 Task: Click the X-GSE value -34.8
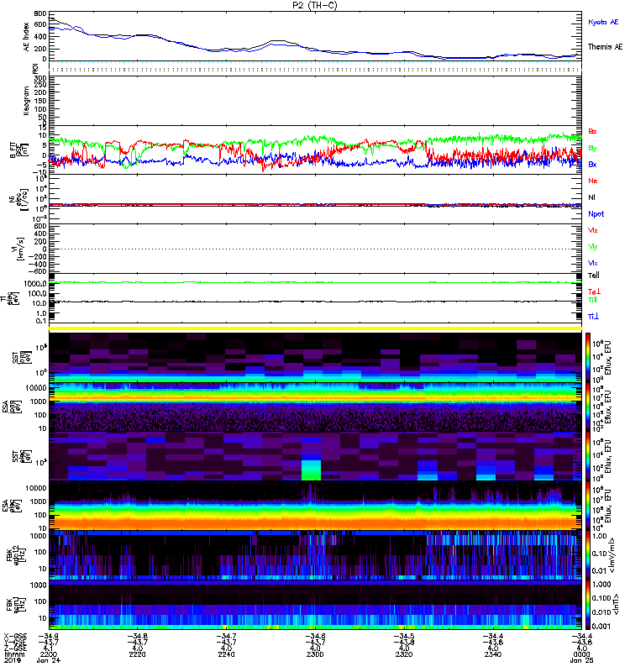tap(138, 636)
